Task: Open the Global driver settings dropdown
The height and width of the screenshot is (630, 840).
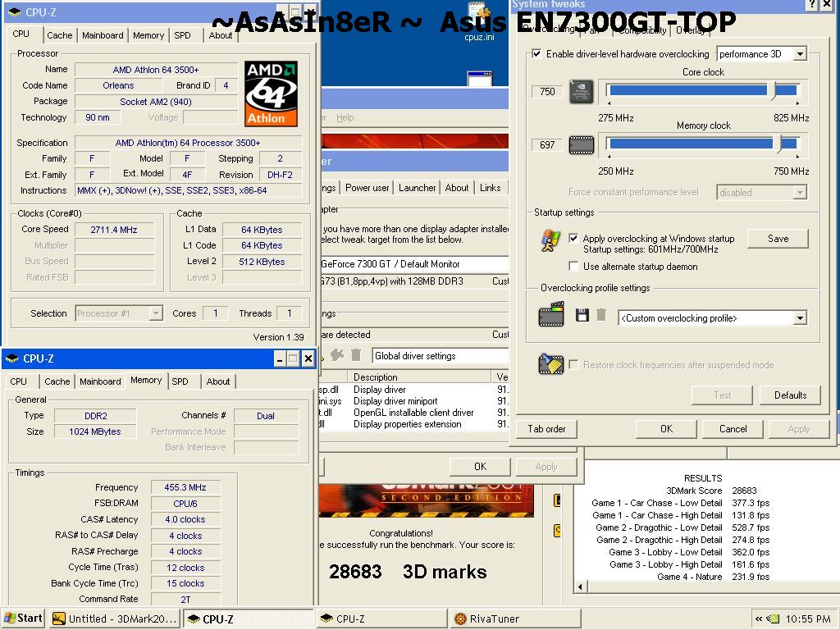Action: click(x=441, y=356)
